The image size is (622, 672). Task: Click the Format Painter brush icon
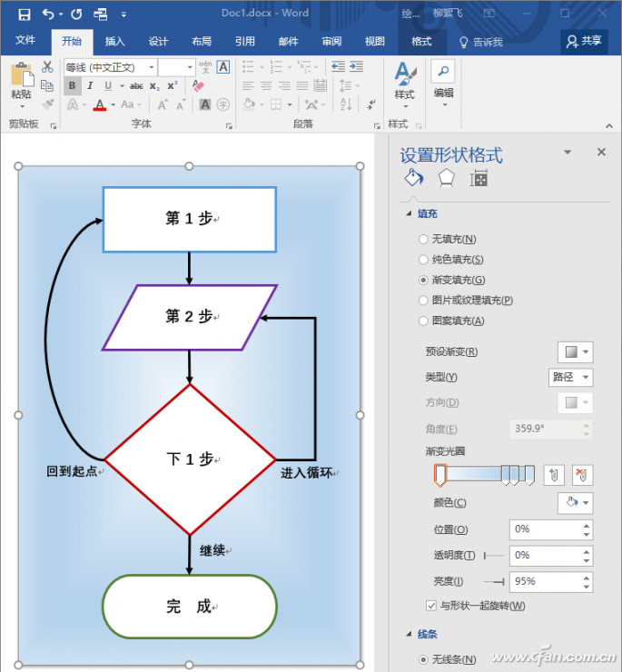[47, 104]
